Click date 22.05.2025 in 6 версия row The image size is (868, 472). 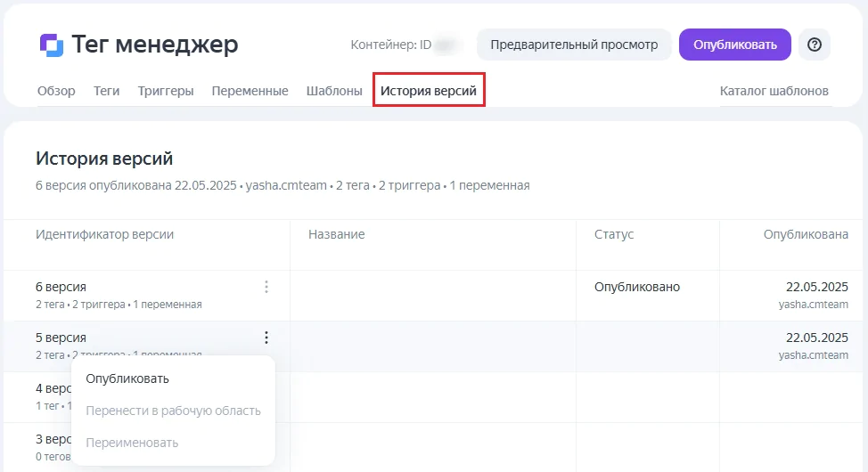click(817, 287)
